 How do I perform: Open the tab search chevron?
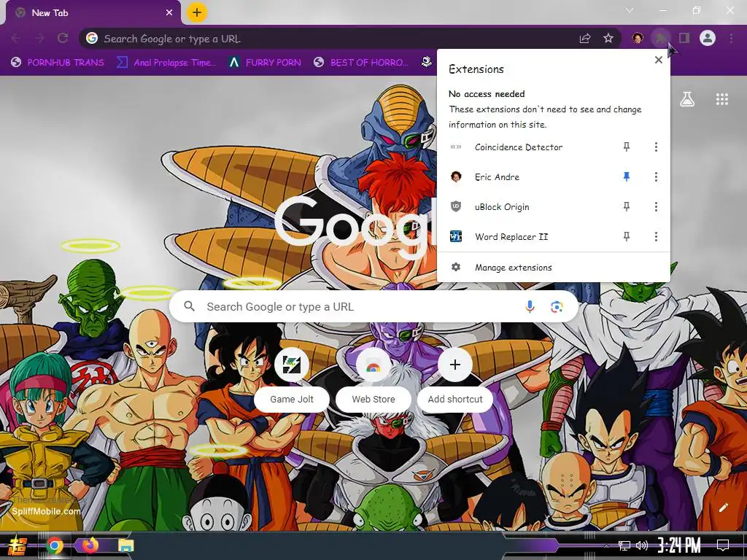click(x=630, y=10)
